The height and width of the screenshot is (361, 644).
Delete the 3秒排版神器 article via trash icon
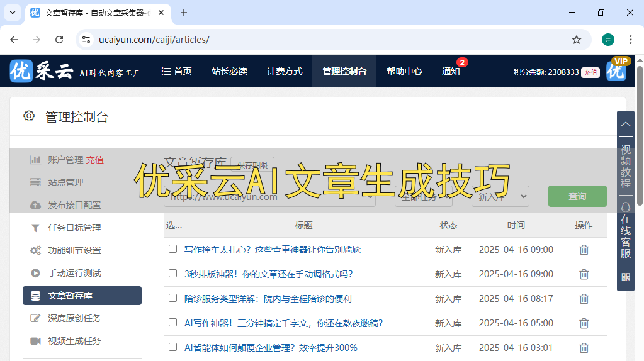pos(584,274)
